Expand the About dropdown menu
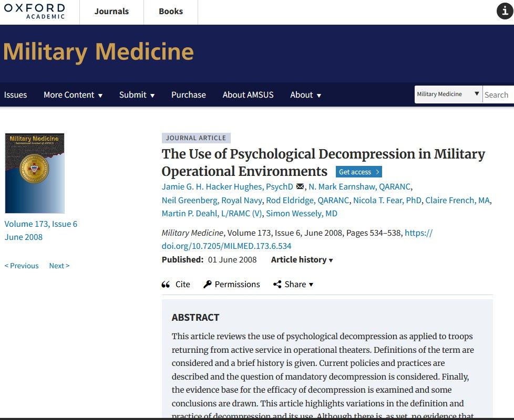514x420 pixels. tap(305, 94)
